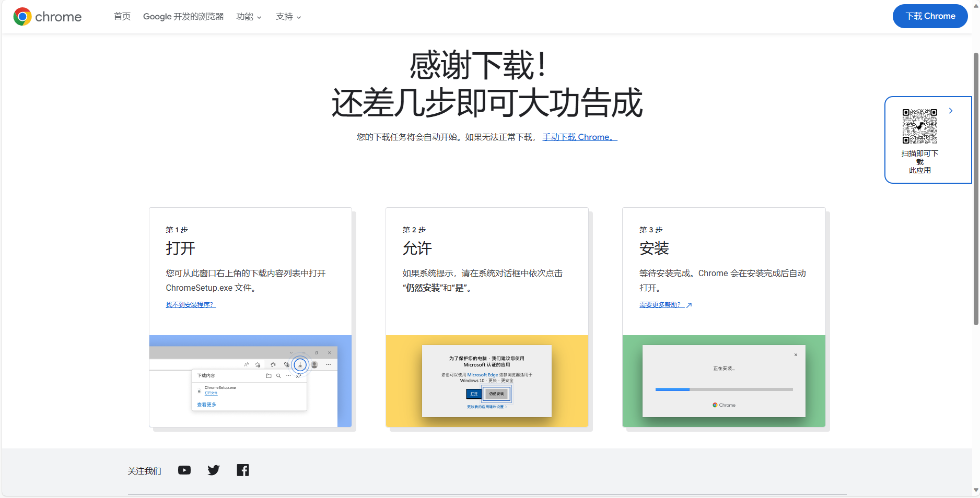Image resolution: width=980 pixels, height=498 pixels.
Task: Go to 首页 in navigation
Action: [122, 17]
